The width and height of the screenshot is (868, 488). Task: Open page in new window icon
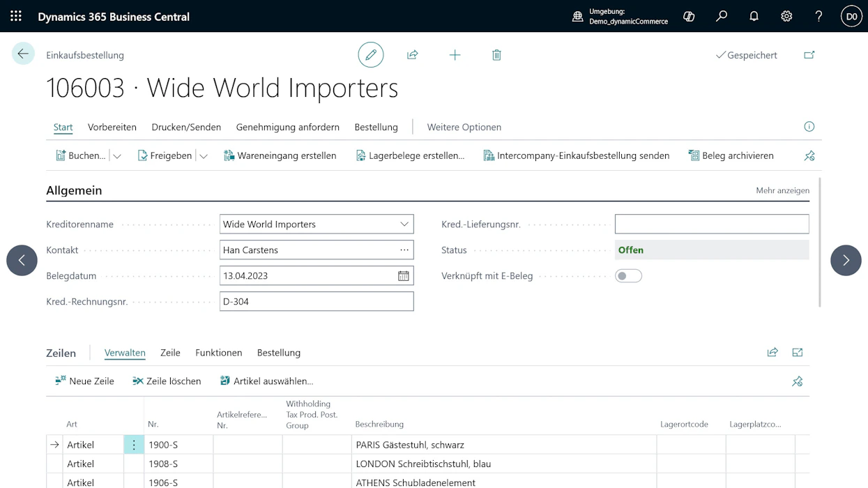tap(809, 54)
